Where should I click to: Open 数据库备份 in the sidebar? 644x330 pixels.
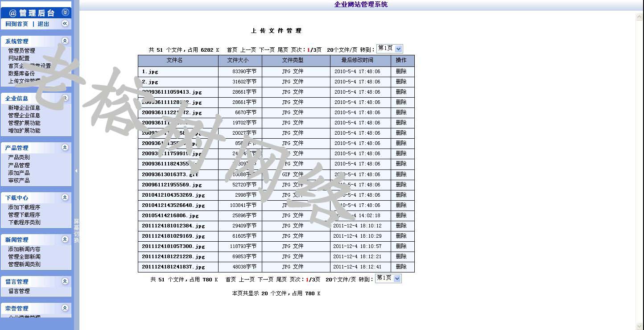pos(21,74)
